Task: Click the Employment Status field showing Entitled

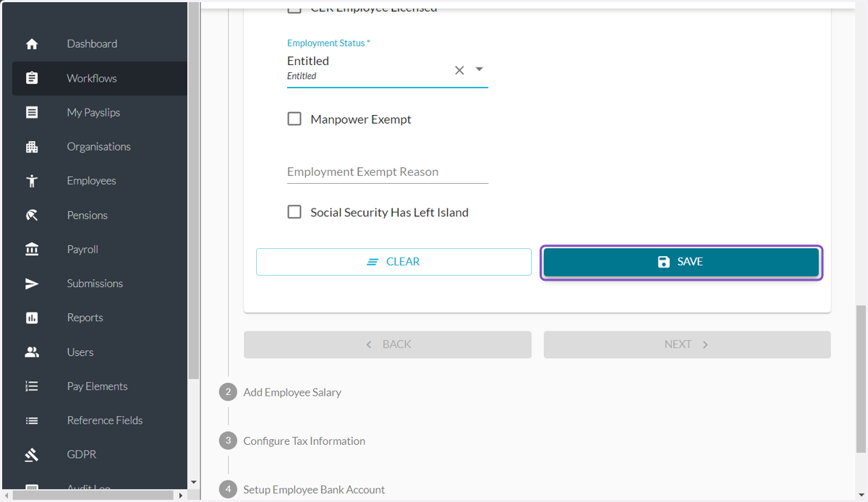Action: click(x=388, y=68)
